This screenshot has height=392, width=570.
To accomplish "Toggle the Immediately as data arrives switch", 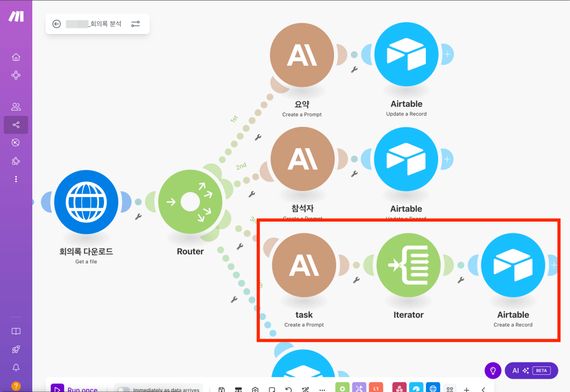I will click(123, 390).
